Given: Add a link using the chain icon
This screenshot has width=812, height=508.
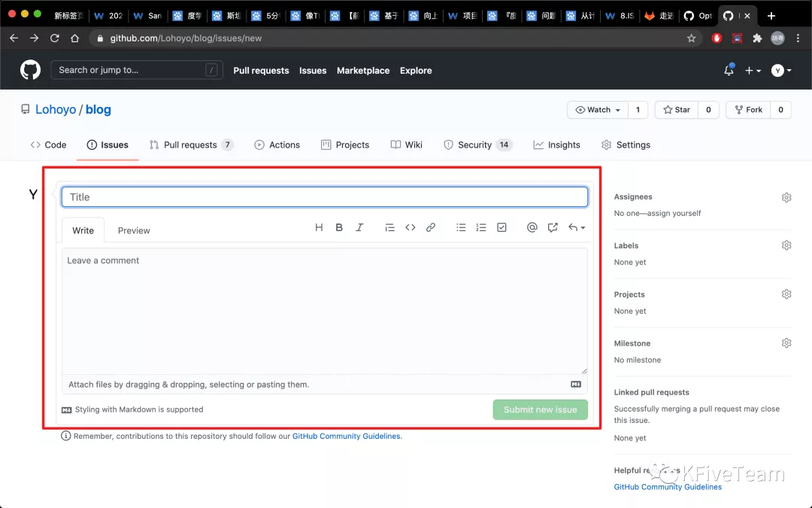Looking at the screenshot, I should click(430, 227).
